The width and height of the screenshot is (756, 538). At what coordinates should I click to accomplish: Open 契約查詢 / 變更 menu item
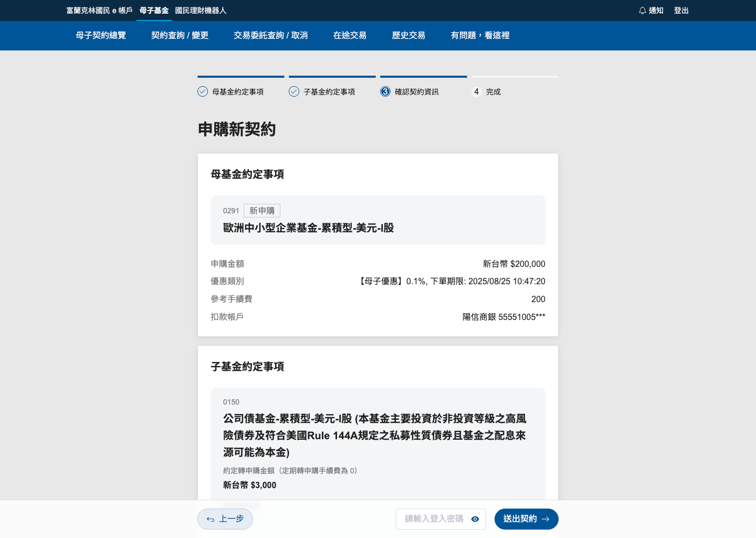click(180, 35)
